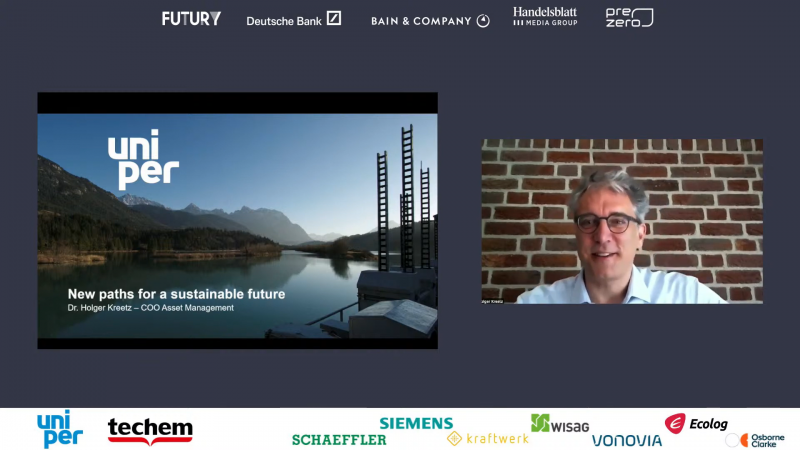Click the Siemens sponsor logo

tap(416, 423)
